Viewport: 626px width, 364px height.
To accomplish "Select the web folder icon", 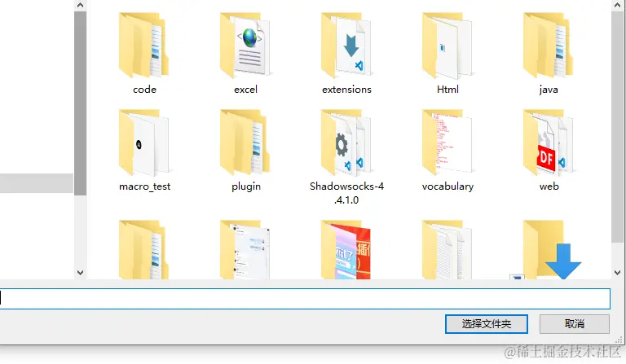I will (549, 143).
